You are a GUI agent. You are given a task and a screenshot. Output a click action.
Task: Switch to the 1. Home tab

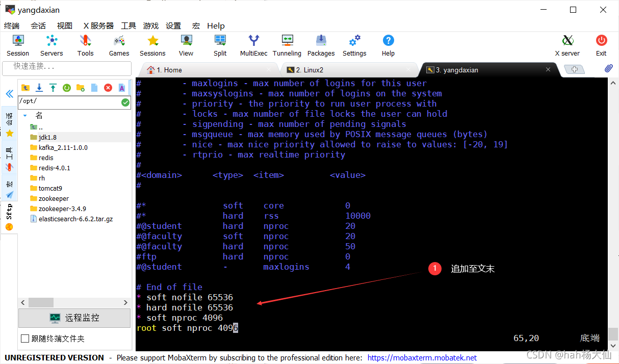tap(209, 70)
